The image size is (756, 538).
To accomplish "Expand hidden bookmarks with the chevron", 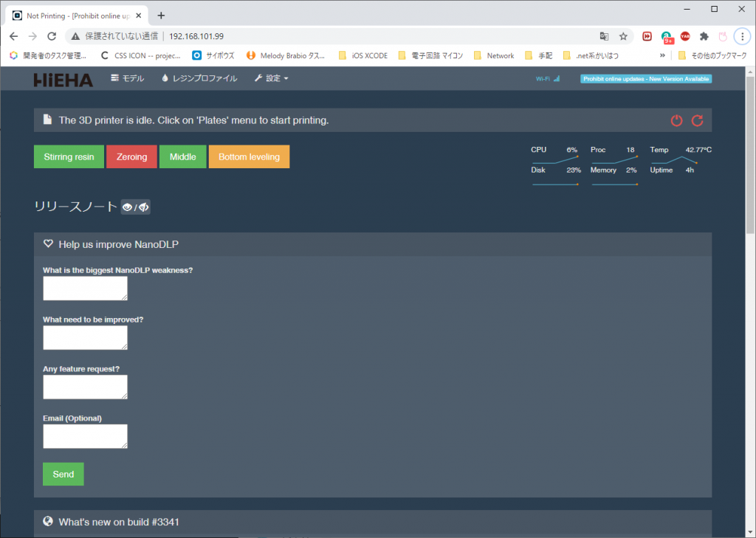I will 662,55.
